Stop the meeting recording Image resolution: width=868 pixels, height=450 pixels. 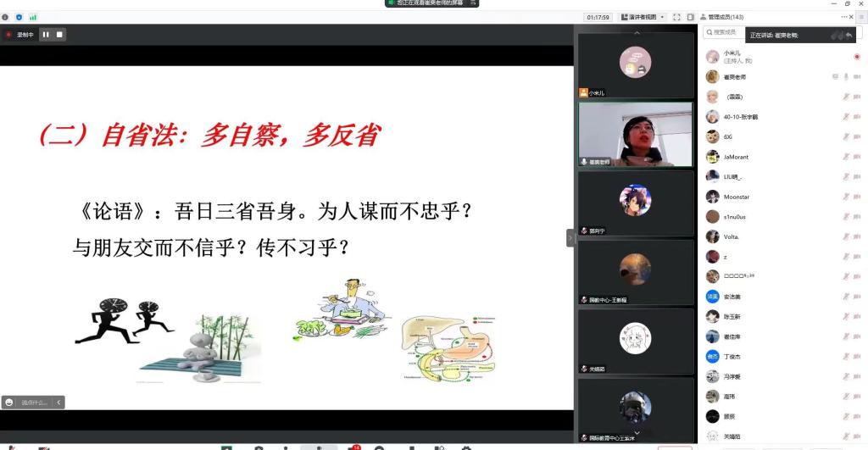tap(59, 35)
